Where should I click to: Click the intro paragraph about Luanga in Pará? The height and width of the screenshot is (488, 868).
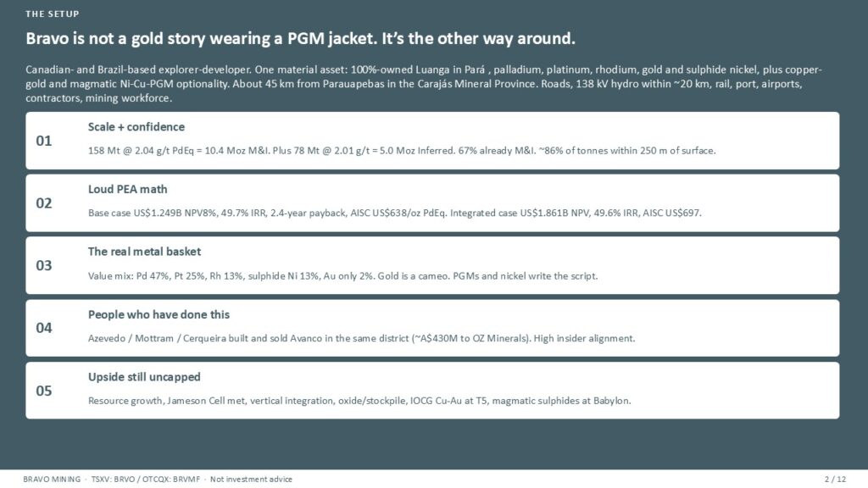[424, 84]
